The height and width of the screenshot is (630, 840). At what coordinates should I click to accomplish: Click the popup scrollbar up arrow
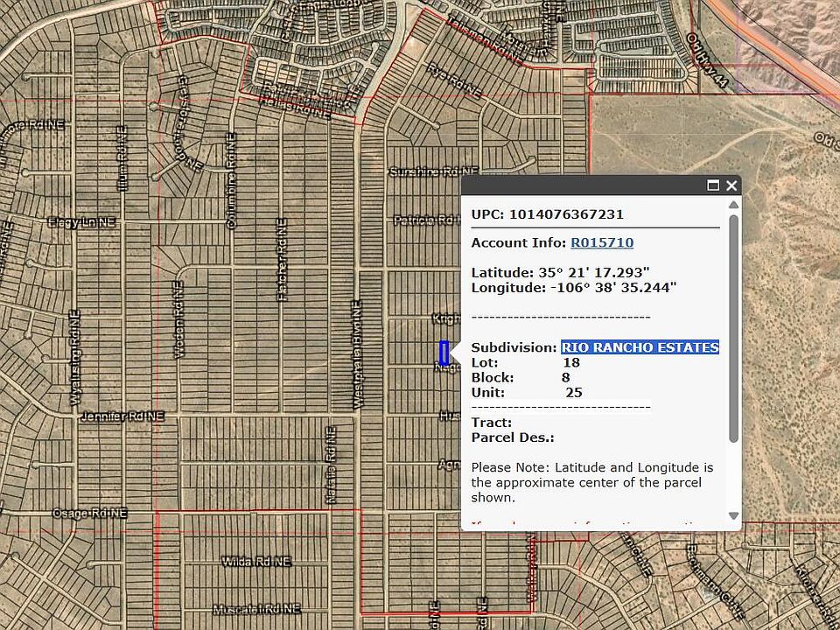(733, 205)
